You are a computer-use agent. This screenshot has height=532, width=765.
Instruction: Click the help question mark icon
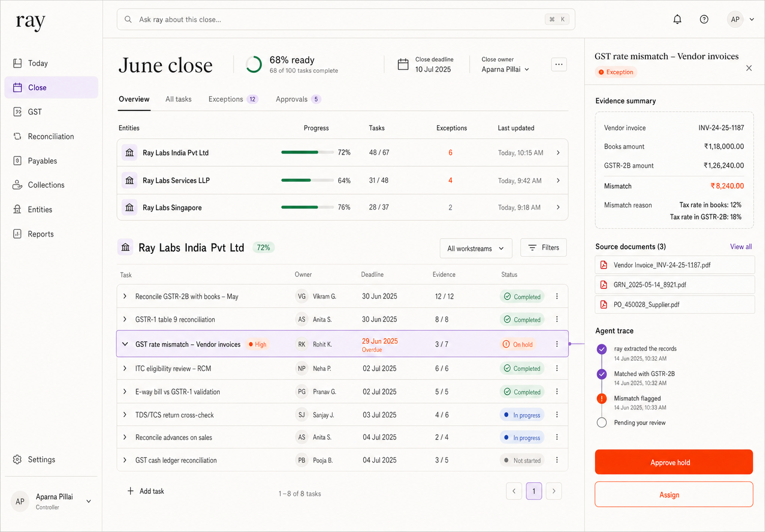pos(704,19)
